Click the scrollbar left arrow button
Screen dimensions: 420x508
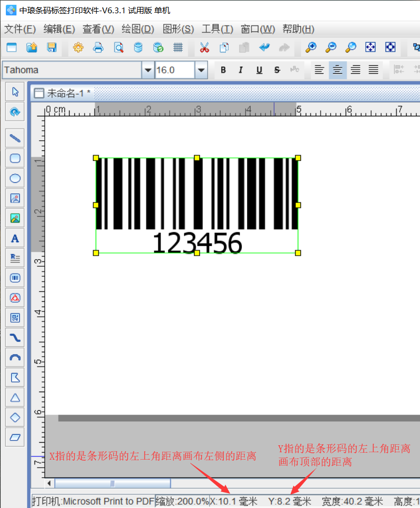click(x=49, y=484)
